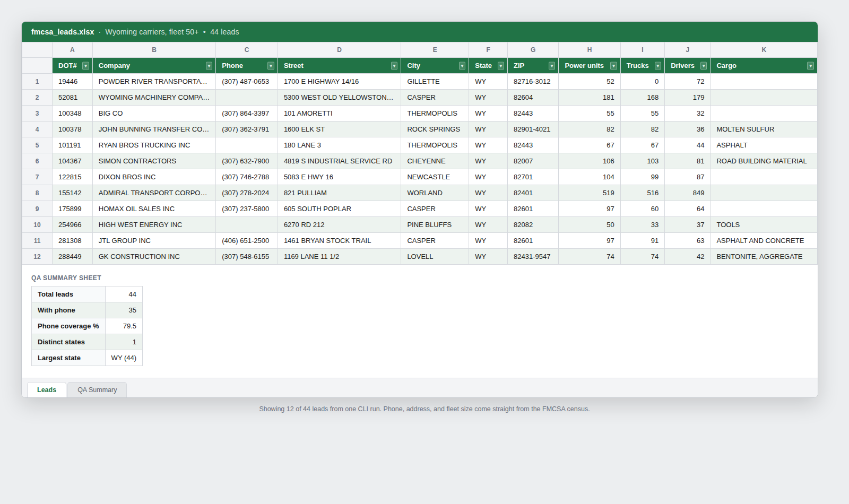This screenshot has width=849, height=504.
Task: Open the Street column filter arrow
Action: pyautogui.click(x=394, y=66)
